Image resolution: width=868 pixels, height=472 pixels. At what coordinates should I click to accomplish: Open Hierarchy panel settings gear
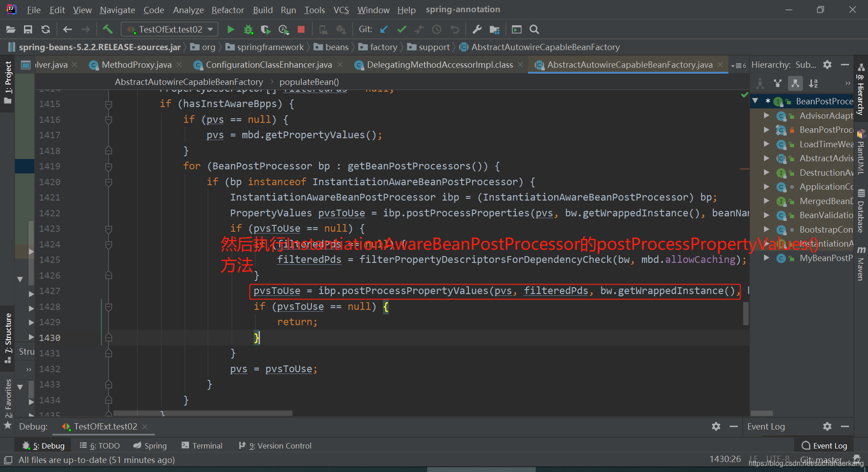coord(827,65)
